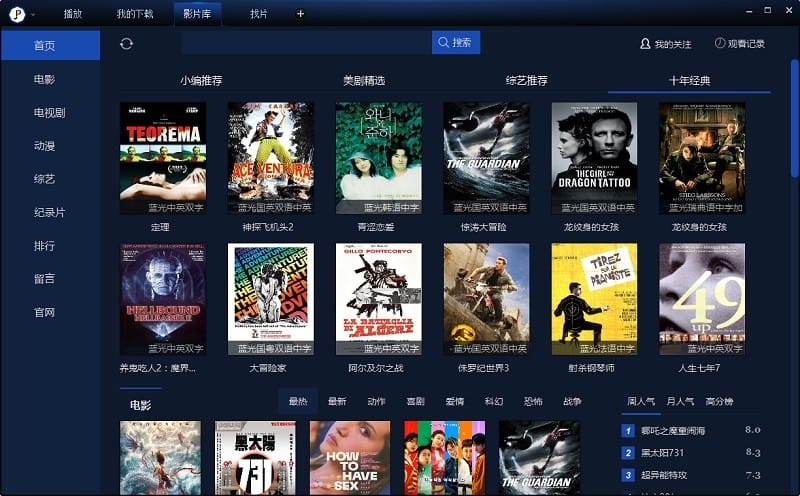Click the vertical scrollbar on right edge
Image resolution: width=800 pixels, height=496 pixels.
[794, 118]
